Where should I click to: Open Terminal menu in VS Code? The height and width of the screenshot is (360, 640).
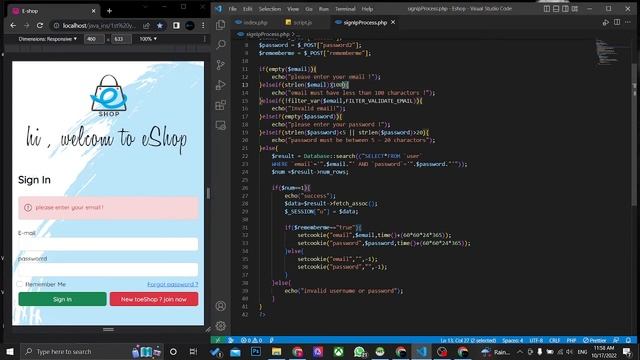[345, 9]
